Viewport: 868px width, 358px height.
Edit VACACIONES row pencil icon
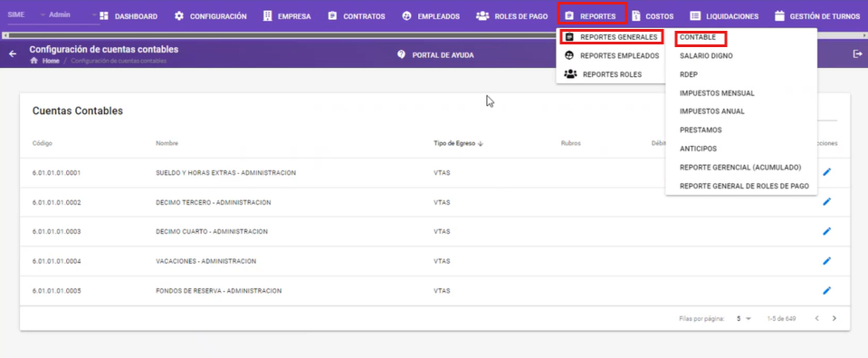(827, 260)
